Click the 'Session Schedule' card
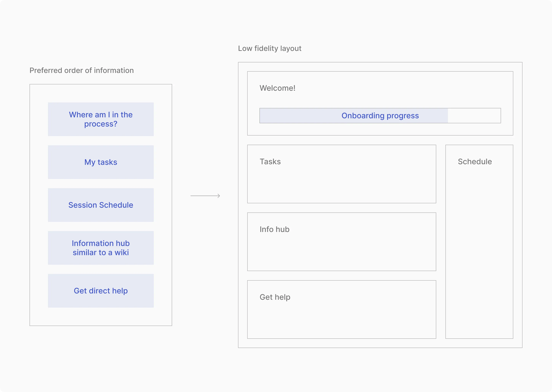The width and height of the screenshot is (552, 392). click(x=101, y=205)
